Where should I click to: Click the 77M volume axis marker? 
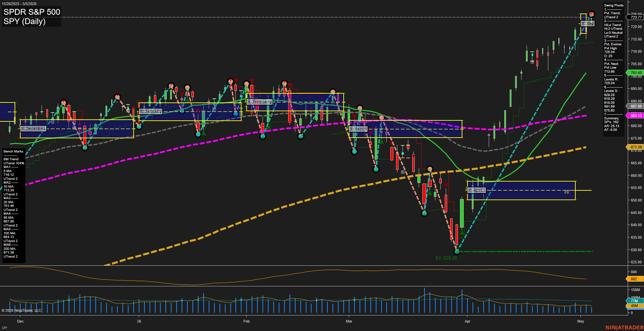[x=634, y=301]
